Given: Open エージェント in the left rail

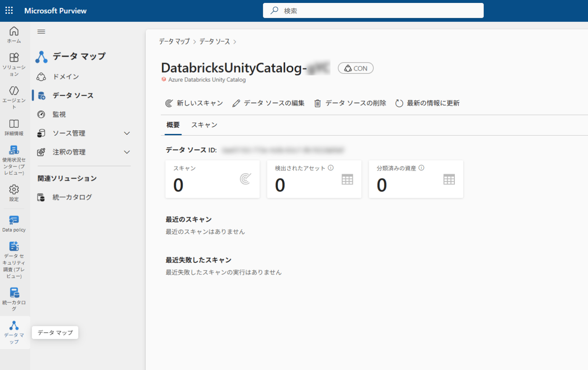Looking at the screenshot, I should click(x=14, y=97).
